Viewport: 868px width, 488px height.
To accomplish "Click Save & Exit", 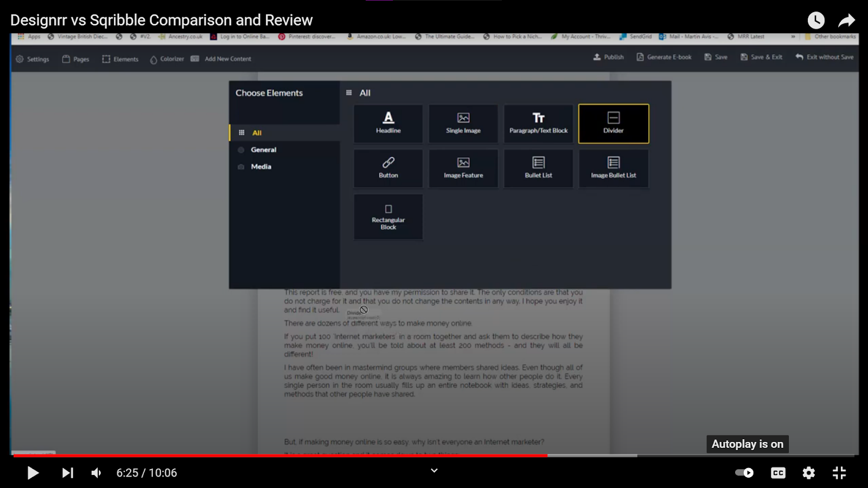I will point(762,57).
